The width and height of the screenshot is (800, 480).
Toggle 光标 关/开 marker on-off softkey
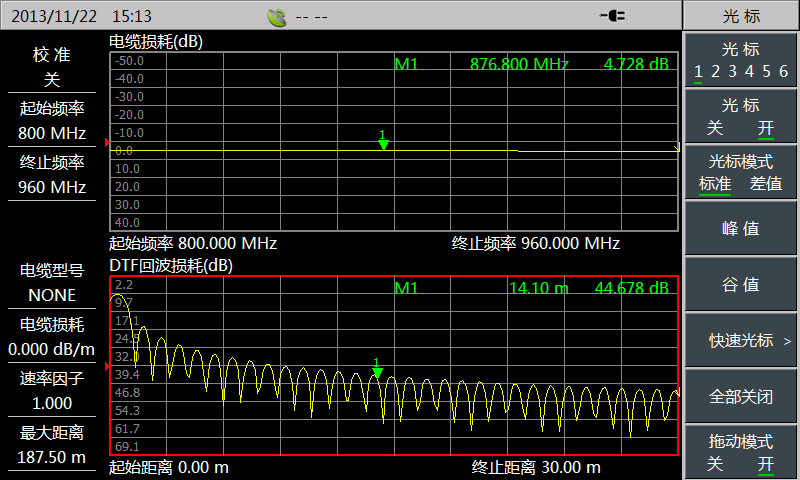pos(740,116)
